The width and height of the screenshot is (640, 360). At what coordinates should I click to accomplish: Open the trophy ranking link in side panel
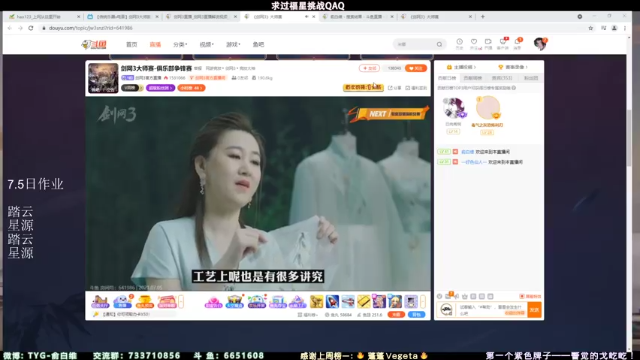pyautogui.click(x=513, y=67)
